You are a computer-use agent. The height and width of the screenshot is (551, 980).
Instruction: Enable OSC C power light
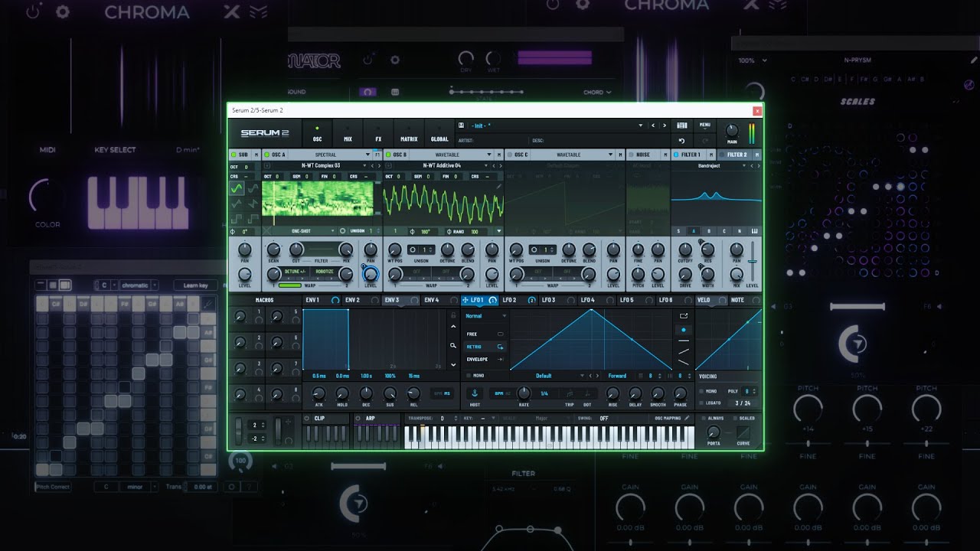coord(510,155)
